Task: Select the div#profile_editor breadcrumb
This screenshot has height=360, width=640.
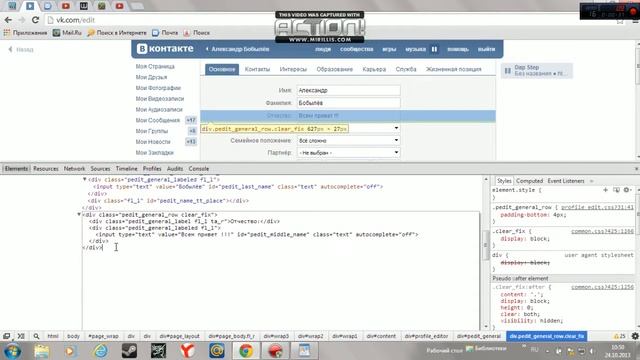Action: pyautogui.click(x=426, y=336)
